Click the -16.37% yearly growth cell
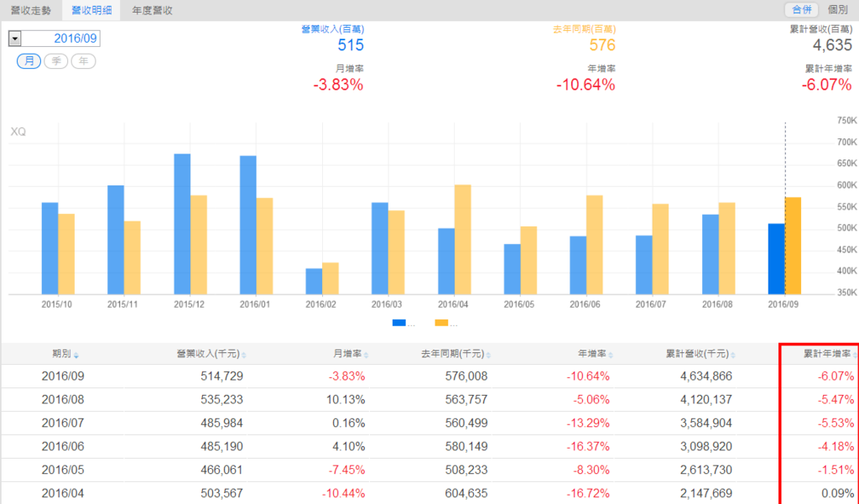The width and height of the screenshot is (859, 504). click(588, 446)
